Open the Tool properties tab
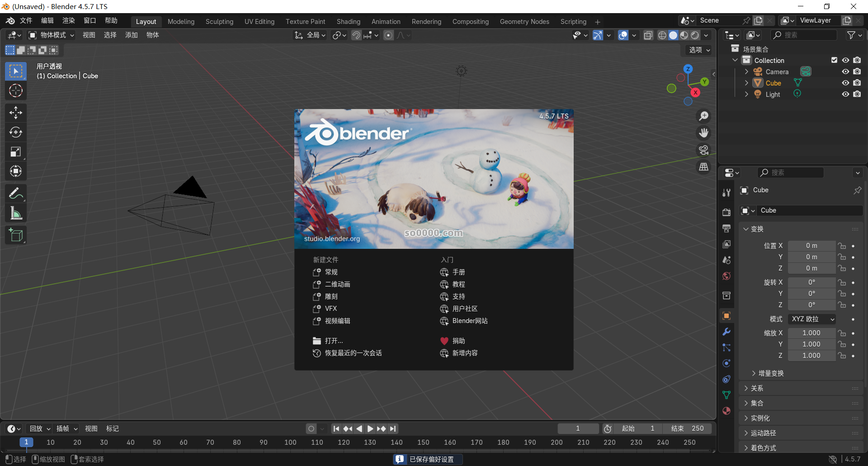 tap(726, 193)
